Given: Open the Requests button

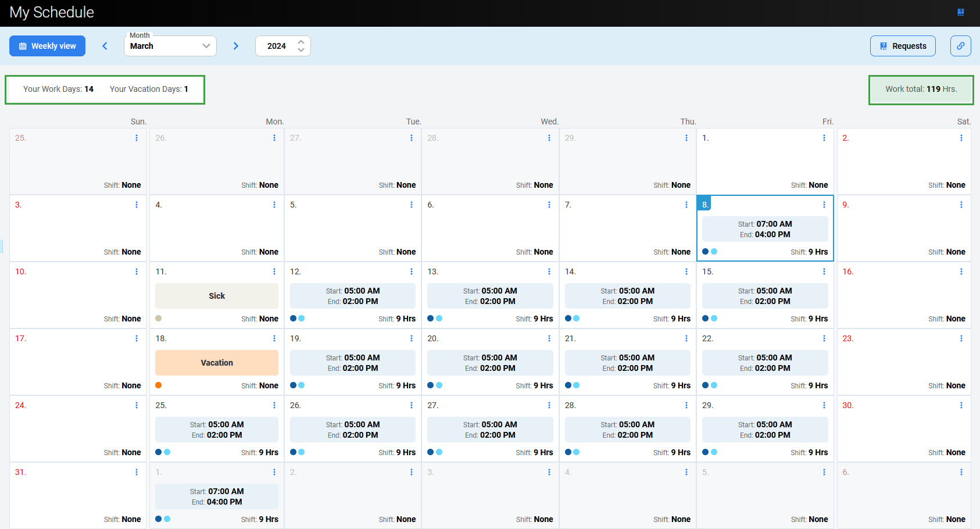Looking at the screenshot, I should click(x=902, y=46).
